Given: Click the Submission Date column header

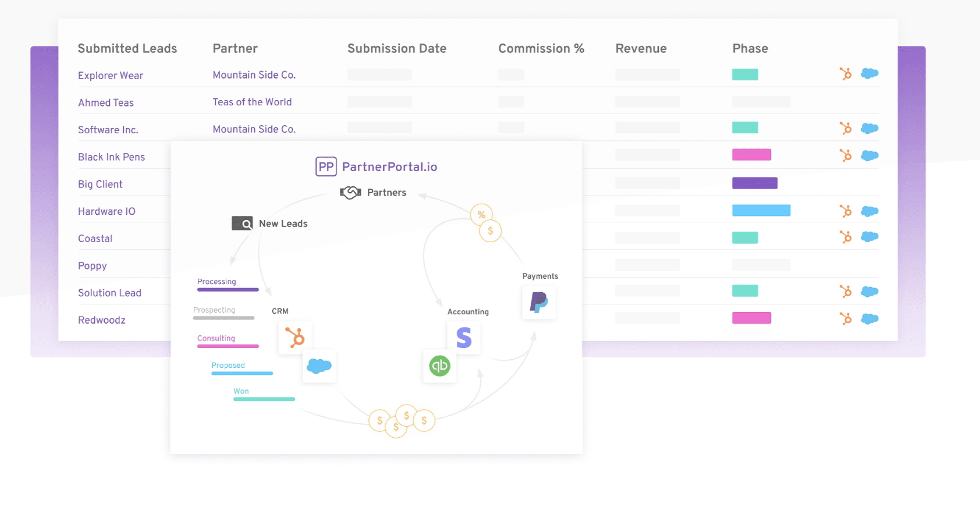Looking at the screenshot, I should point(397,48).
